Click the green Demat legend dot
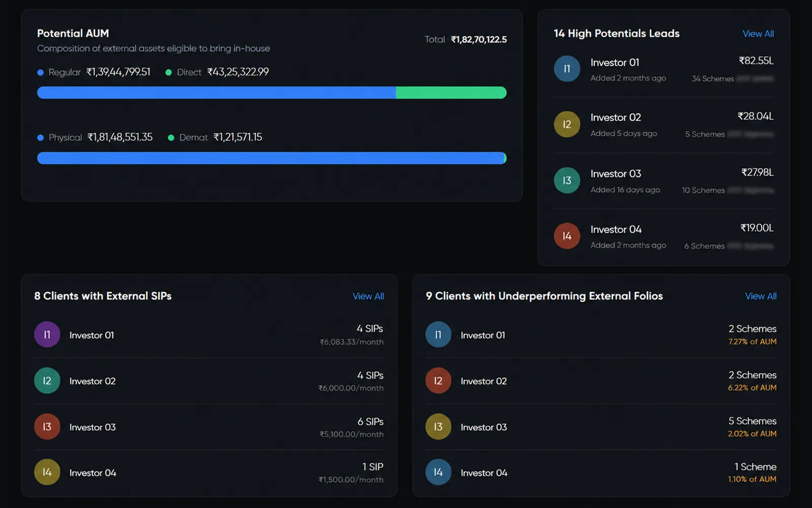 [x=171, y=138]
